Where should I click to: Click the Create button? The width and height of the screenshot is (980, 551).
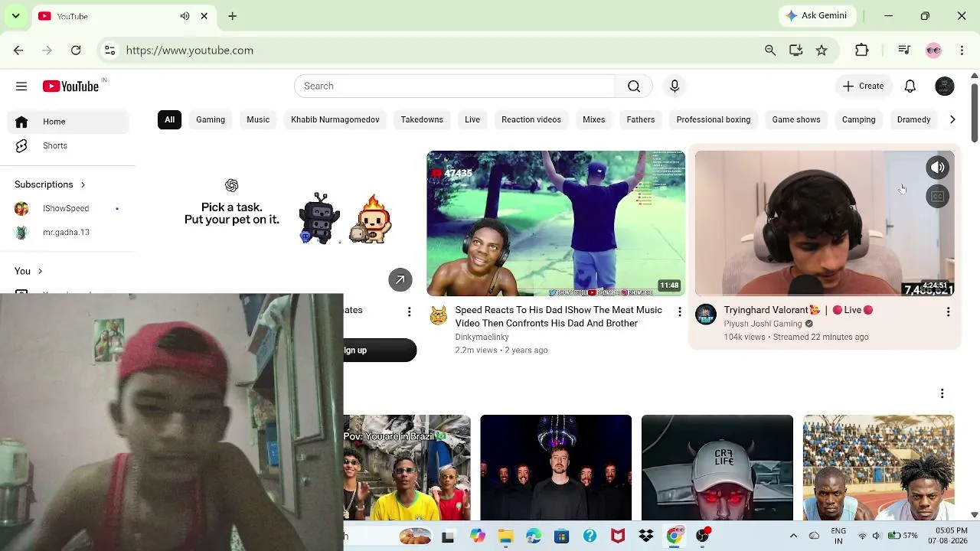click(x=863, y=86)
